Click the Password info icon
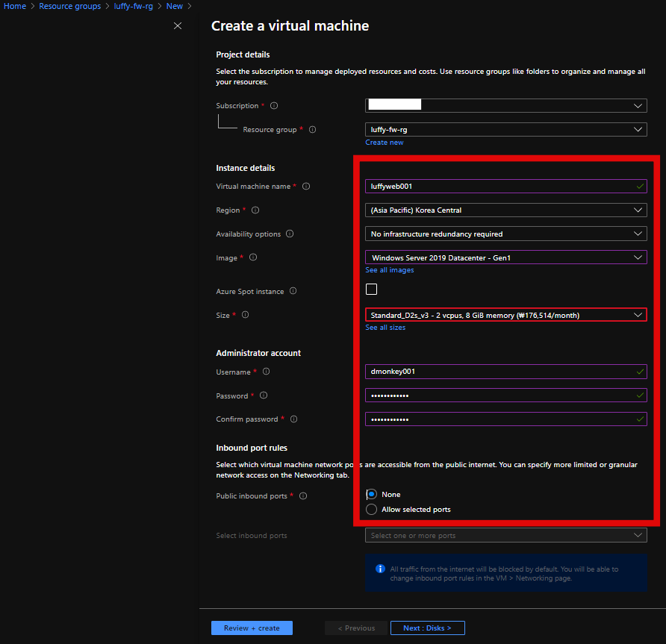Image resolution: width=666 pixels, height=644 pixels. click(264, 396)
